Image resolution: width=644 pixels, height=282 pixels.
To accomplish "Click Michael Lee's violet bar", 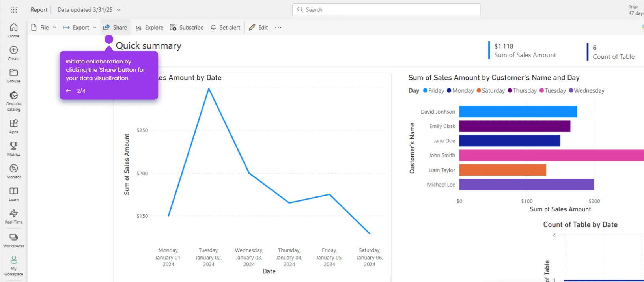I will coord(526,185).
